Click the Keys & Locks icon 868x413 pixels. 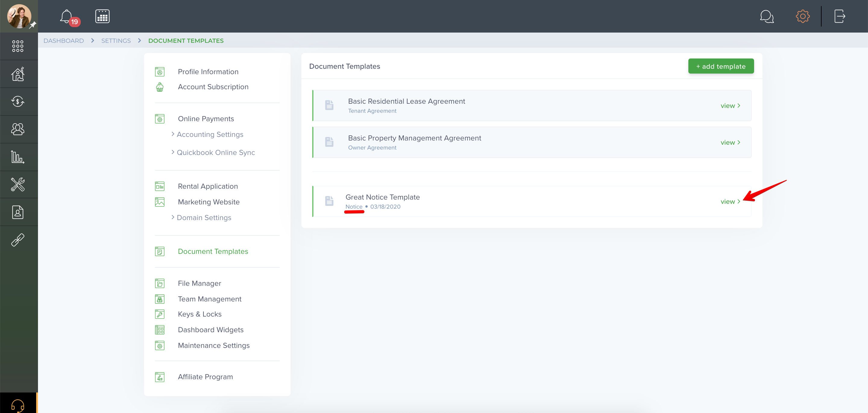(x=160, y=314)
